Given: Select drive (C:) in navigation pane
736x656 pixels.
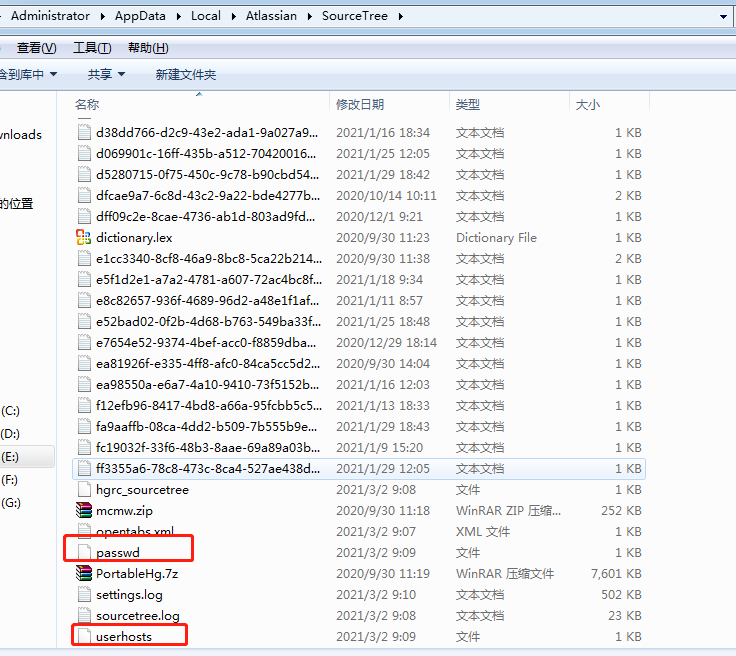Looking at the screenshot, I should (x=10, y=411).
